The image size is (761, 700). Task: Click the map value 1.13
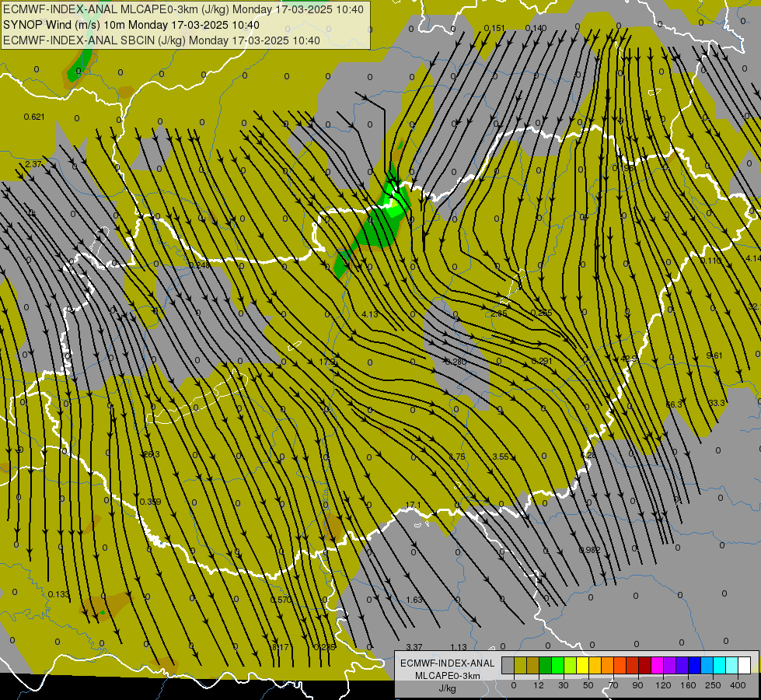pos(459,647)
